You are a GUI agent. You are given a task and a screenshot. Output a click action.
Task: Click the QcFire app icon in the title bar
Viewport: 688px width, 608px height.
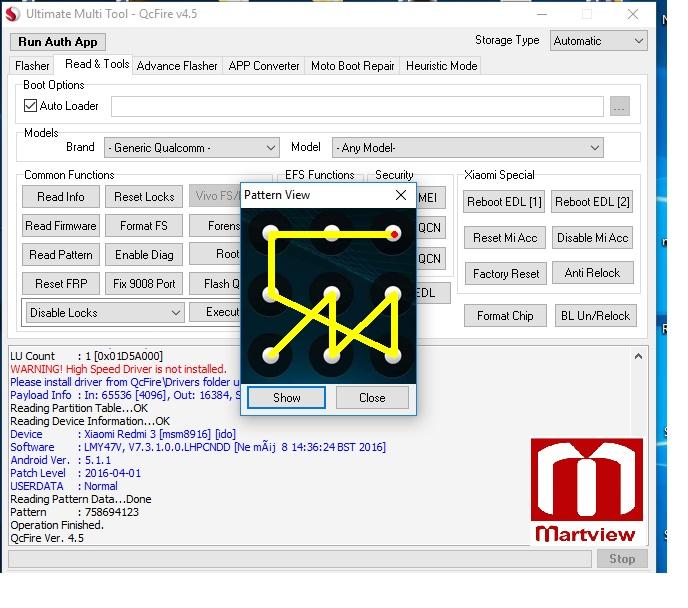pyautogui.click(x=13, y=14)
